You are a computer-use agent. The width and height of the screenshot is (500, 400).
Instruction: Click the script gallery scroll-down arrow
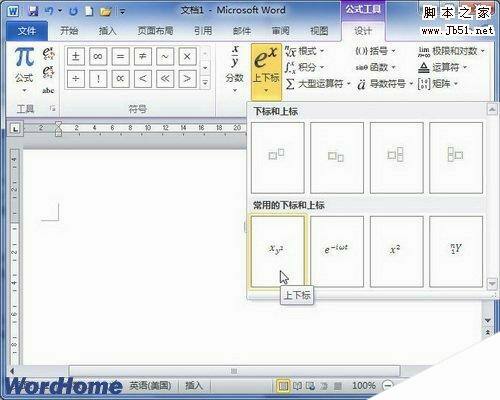(492, 283)
